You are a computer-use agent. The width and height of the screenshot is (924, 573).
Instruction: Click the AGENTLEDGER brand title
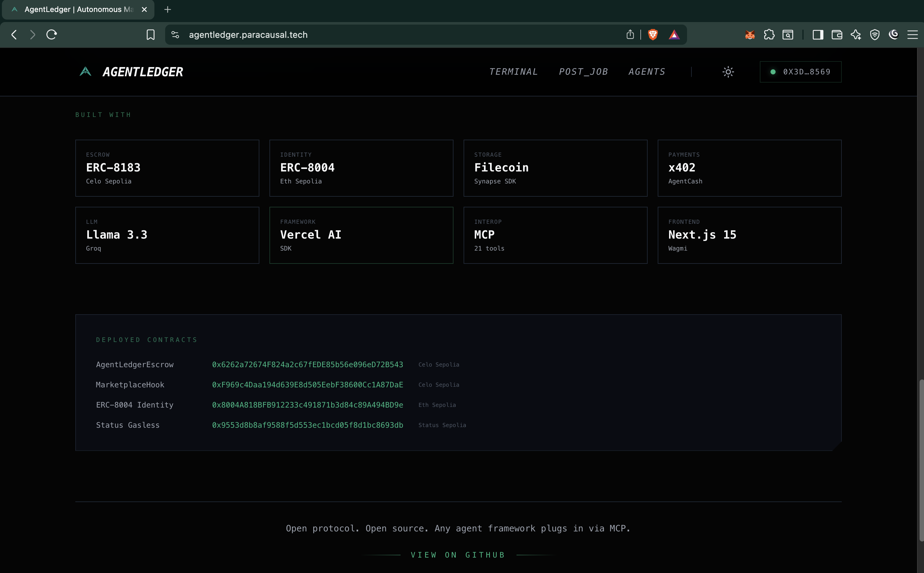click(143, 72)
